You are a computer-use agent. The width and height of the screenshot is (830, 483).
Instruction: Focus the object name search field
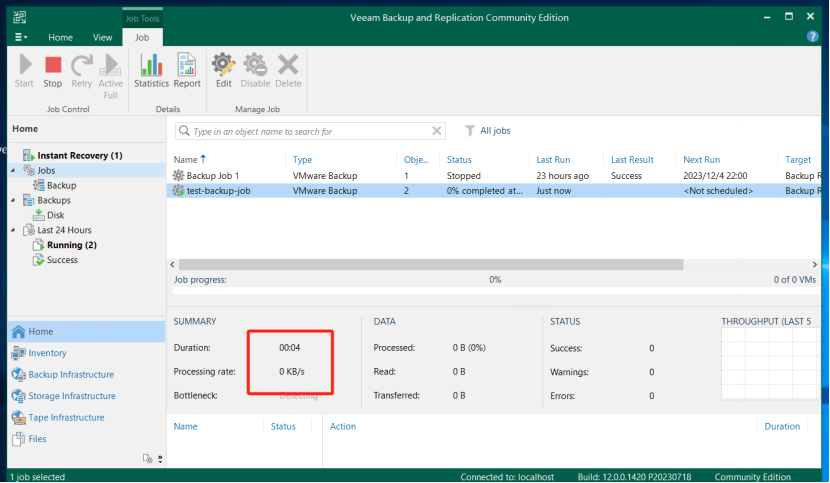(310, 131)
